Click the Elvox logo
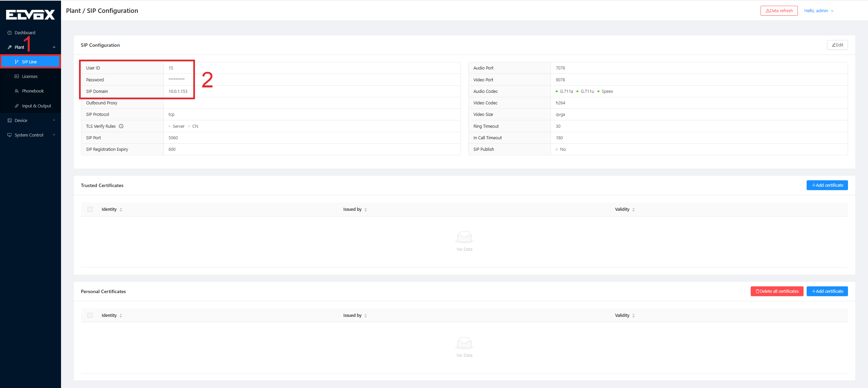Image resolution: width=868 pixels, height=388 pixels. (30, 14)
